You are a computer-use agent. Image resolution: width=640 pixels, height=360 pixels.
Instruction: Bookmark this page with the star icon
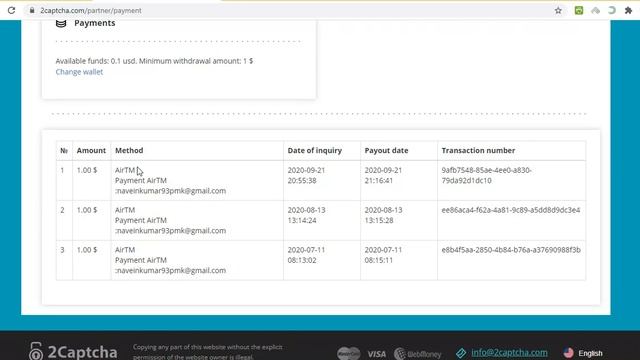click(x=558, y=11)
